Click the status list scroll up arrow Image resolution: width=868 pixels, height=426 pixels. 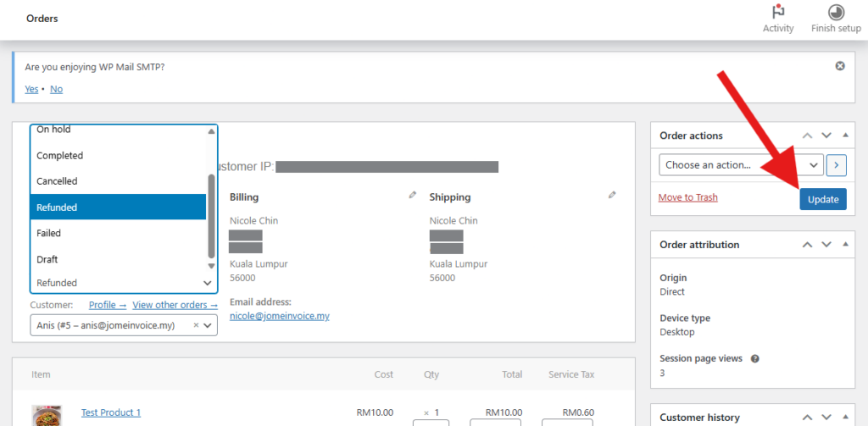pos(211,131)
